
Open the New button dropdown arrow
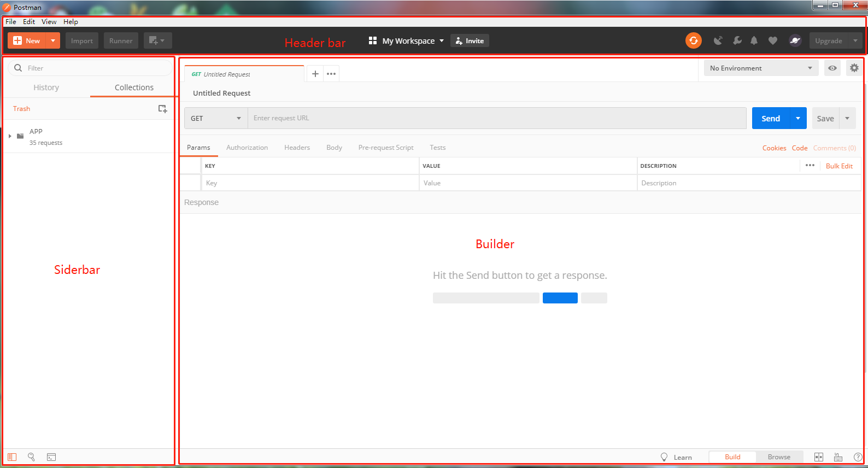click(53, 40)
